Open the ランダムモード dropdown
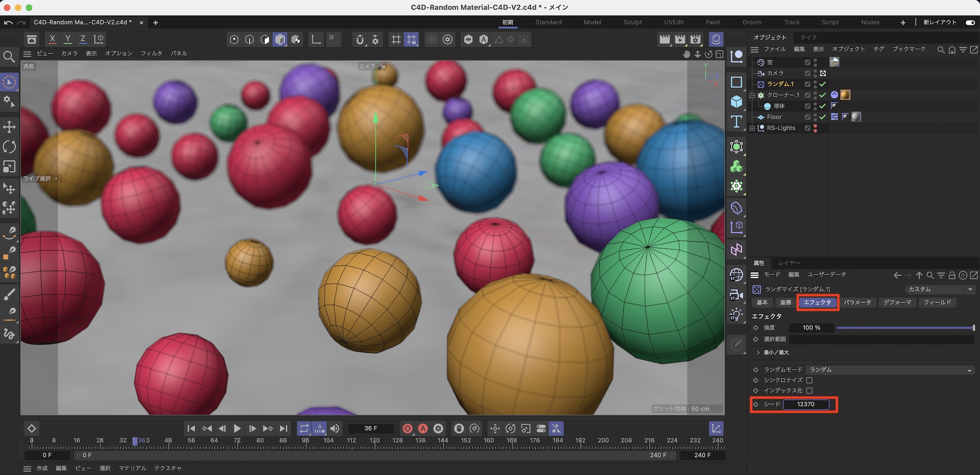This screenshot has height=475, width=980. point(890,370)
